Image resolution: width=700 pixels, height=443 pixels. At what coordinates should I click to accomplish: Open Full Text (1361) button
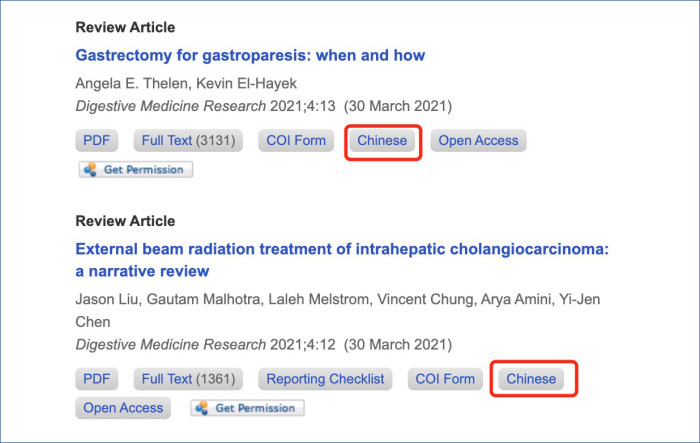pyautogui.click(x=188, y=379)
